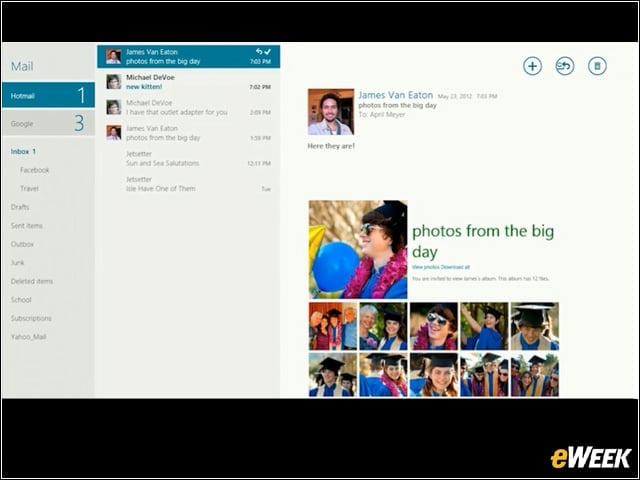Open second top-row thumbnail with older woman

coord(383,326)
